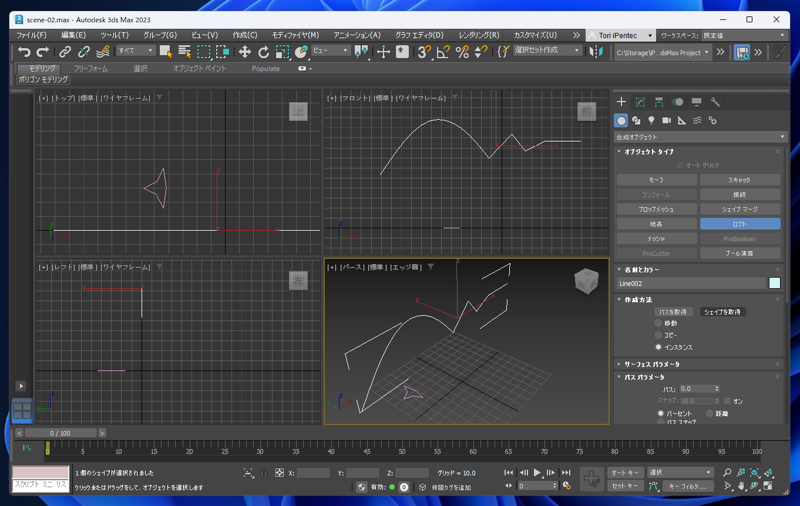Toggle Absolute transform type-in mode icon
The image size is (800, 506).
279,473
